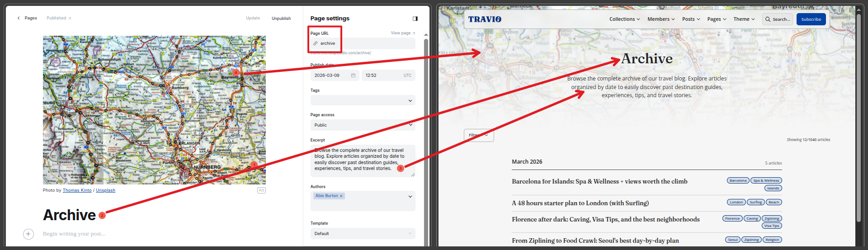Click the TRAVIO site logo
This screenshot has height=250, width=868.
[x=485, y=19]
